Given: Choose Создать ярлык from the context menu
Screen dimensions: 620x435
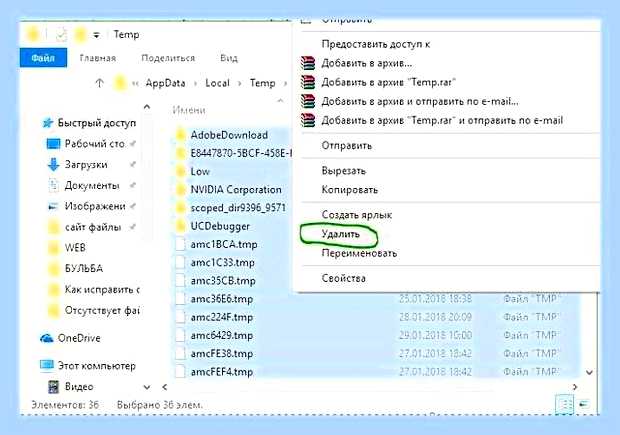Looking at the screenshot, I should coord(357,215).
